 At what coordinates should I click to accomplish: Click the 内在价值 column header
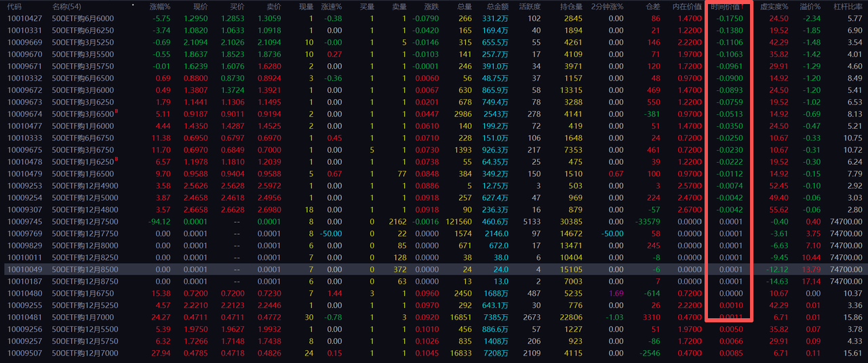(x=687, y=6)
